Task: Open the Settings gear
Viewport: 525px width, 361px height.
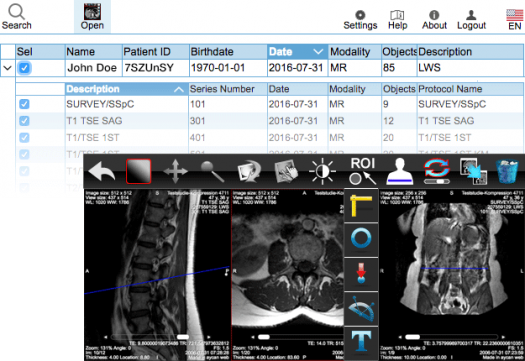Action: pos(360,15)
